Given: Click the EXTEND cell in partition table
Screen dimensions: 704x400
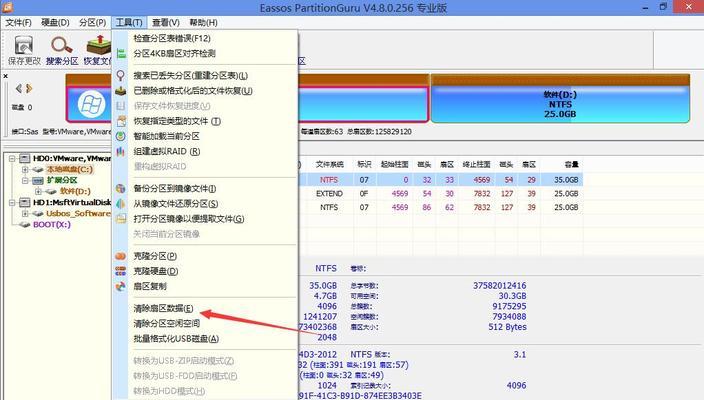Looking at the screenshot, I should 329,193.
